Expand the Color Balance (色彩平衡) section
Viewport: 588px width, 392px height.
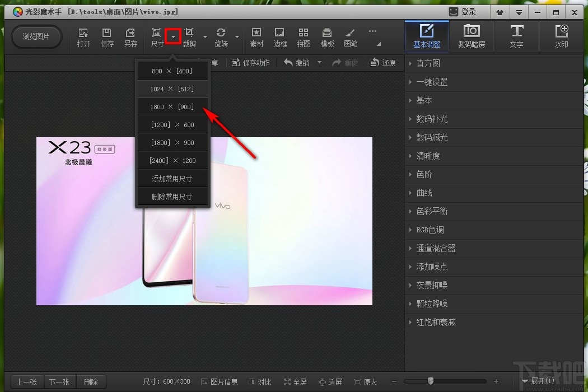pyautogui.click(x=494, y=211)
